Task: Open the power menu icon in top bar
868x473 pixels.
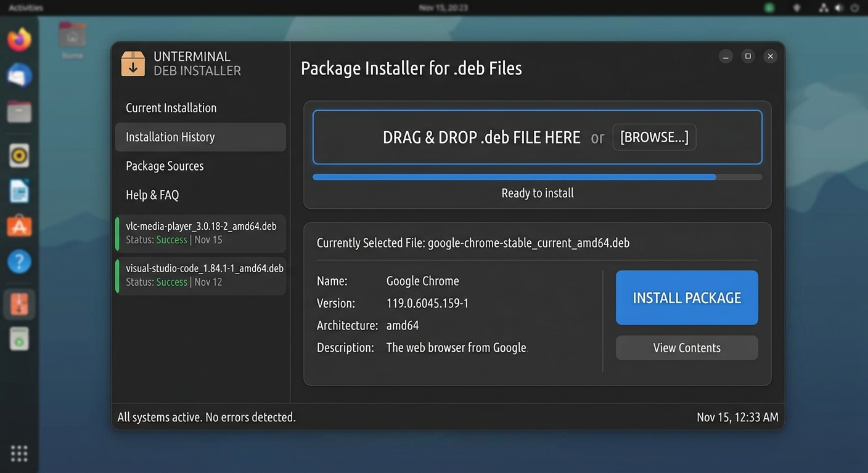Action: tap(855, 8)
